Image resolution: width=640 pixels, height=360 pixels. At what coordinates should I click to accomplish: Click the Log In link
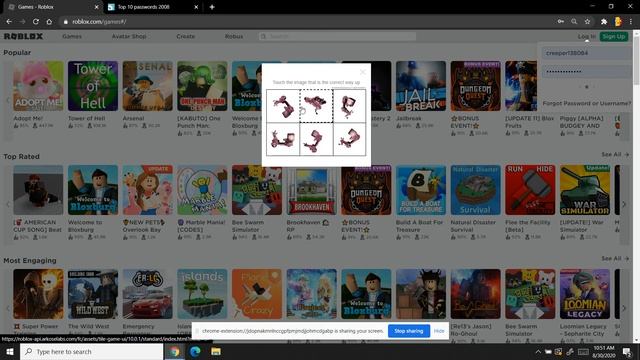pyautogui.click(x=587, y=36)
